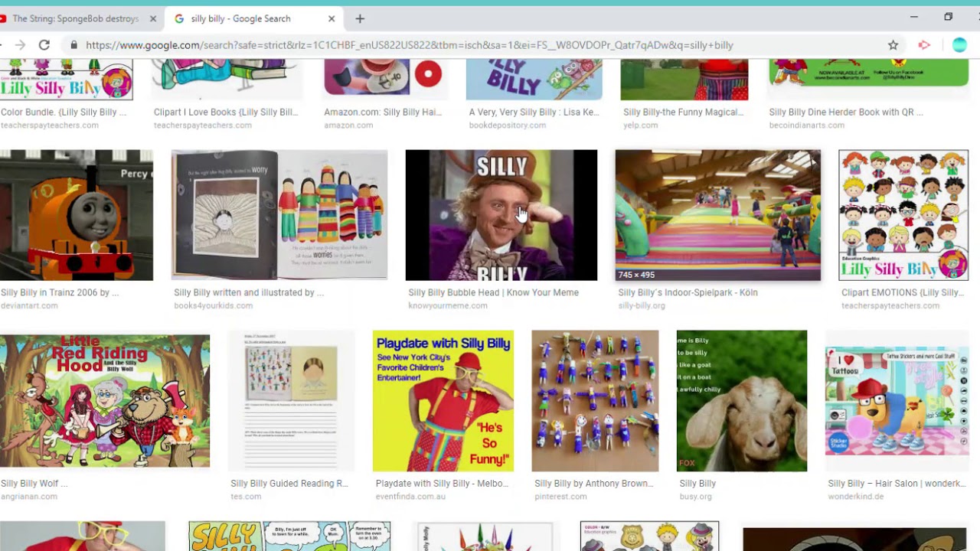980x551 pixels.
Task: Click the wonderkind.de source text
Action: 857,497
